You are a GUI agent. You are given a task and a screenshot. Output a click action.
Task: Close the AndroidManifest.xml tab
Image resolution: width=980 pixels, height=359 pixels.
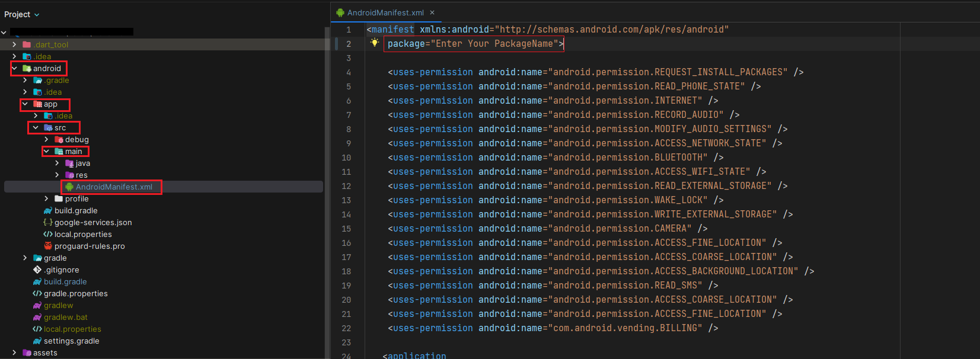click(432, 12)
